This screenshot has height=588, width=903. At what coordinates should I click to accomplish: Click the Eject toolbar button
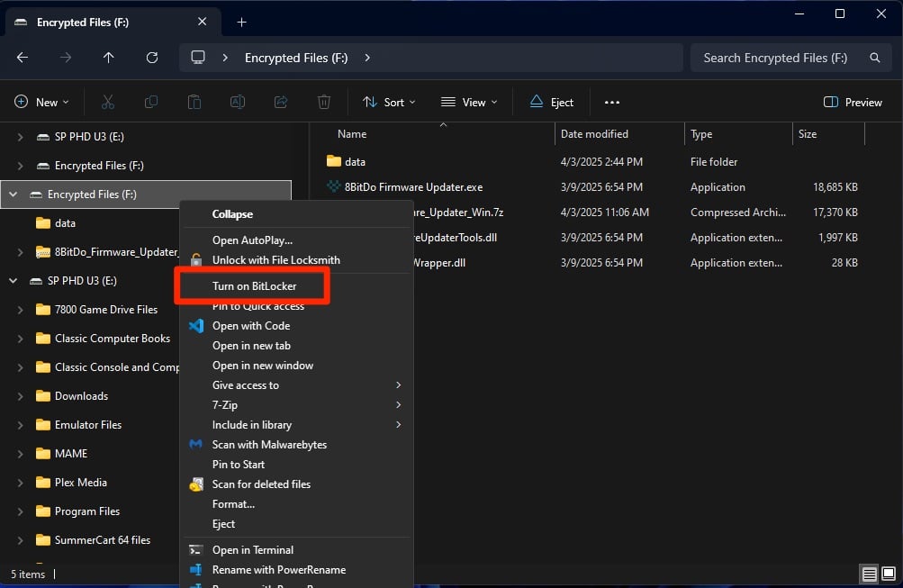[551, 103]
